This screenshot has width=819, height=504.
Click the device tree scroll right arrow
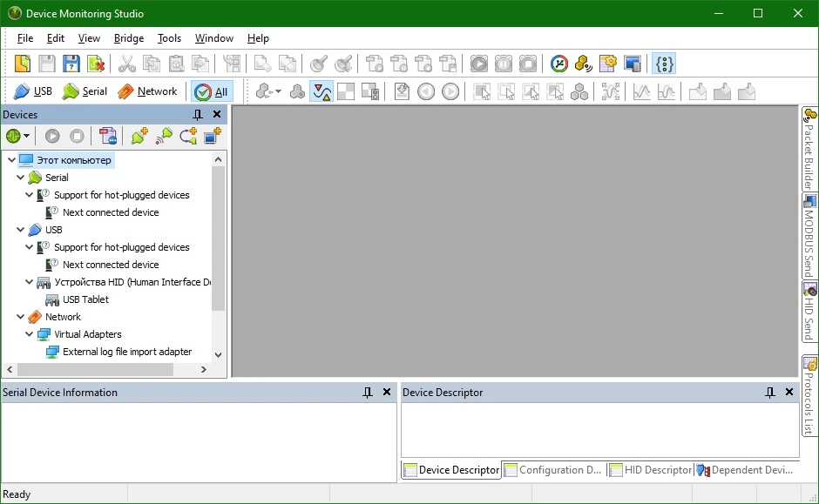tap(204, 369)
